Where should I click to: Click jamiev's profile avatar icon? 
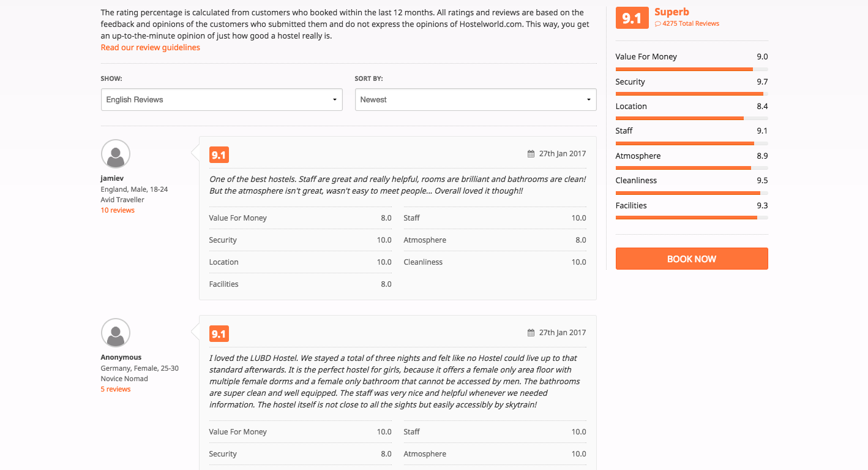click(116, 154)
